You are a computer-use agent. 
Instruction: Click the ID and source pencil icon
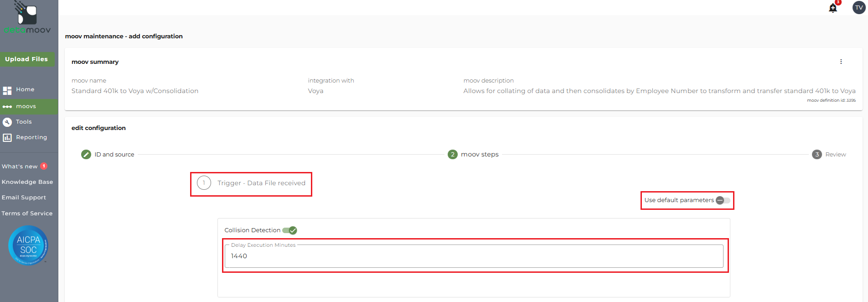click(86, 155)
